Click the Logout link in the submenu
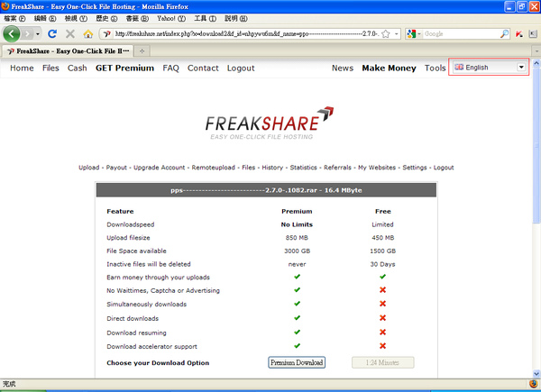Viewport: 541px width, 392px height. click(444, 168)
